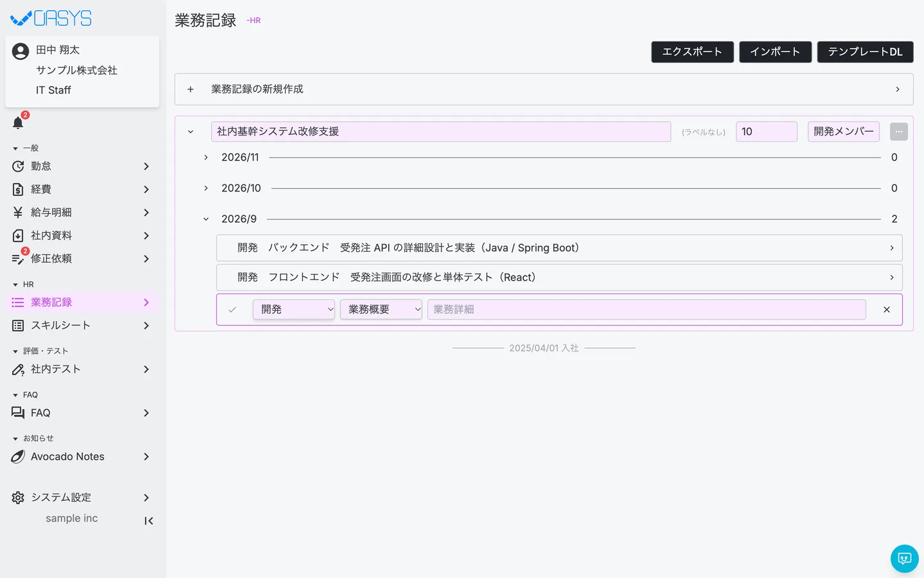
Task: Open the 社内資料 menu item
Action: click(82, 236)
